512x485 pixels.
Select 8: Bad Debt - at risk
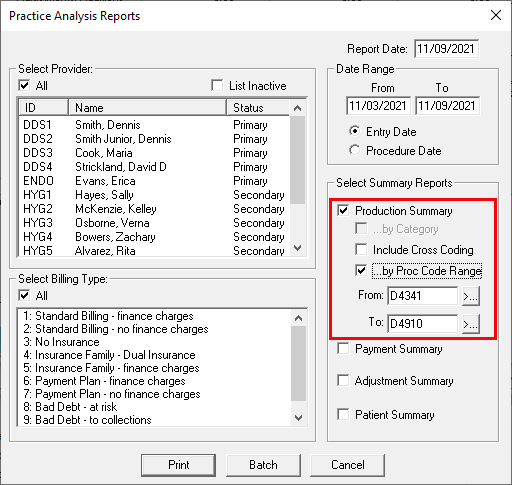(x=155, y=407)
